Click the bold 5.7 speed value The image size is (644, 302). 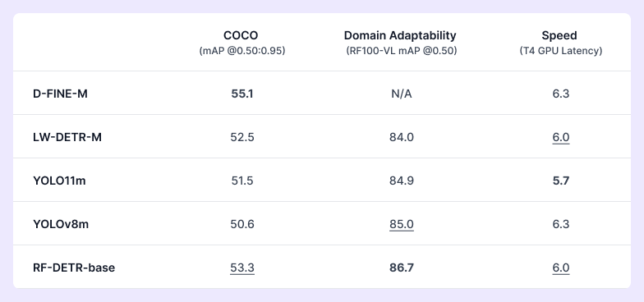[560, 181]
